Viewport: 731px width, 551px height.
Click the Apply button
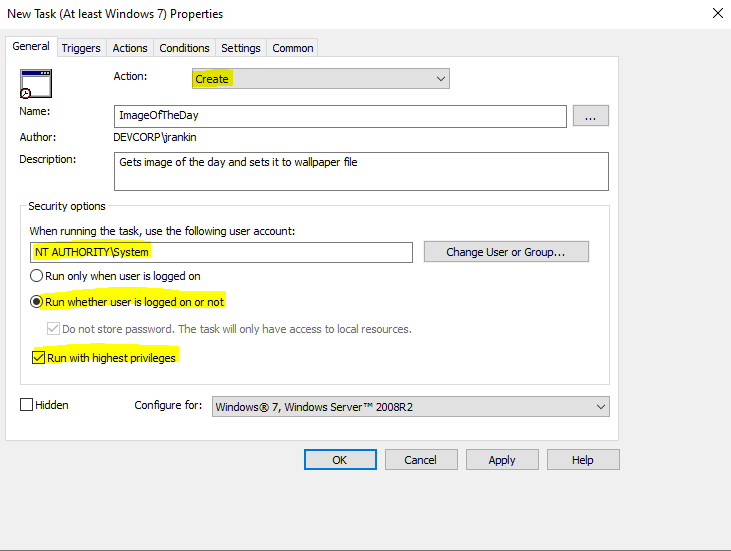[502, 460]
